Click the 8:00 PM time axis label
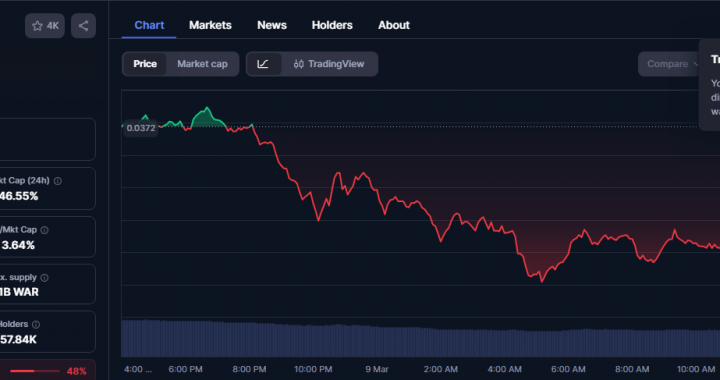Image resolution: width=720 pixels, height=380 pixels. pos(248,369)
